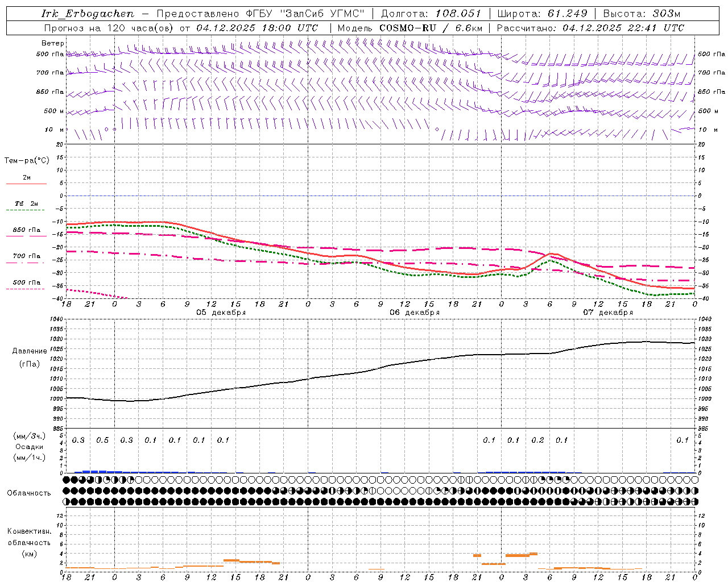Screen dimensions: 728x582
Task: Click the 0.2 precipitation amount value
Action: tap(537, 440)
